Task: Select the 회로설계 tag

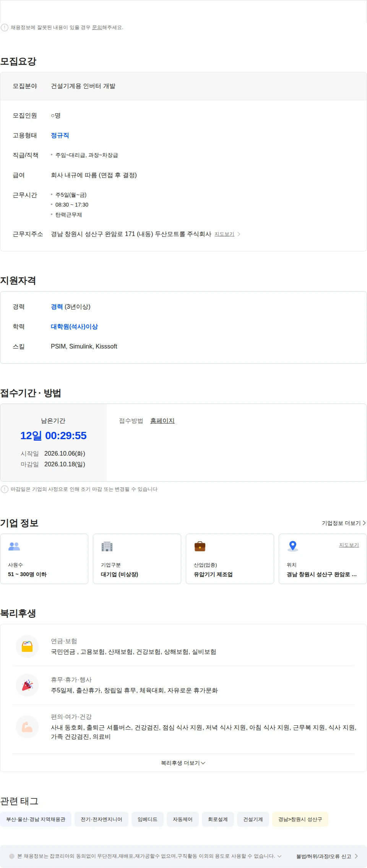Action: click(x=218, y=819)
